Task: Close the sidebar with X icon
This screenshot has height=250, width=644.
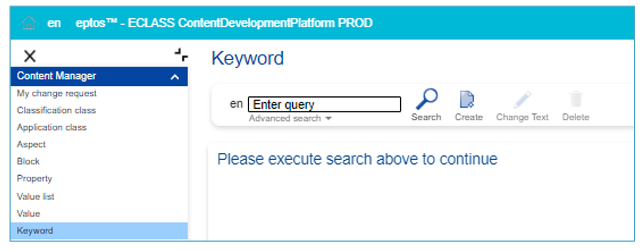Action: click(30, 56)
